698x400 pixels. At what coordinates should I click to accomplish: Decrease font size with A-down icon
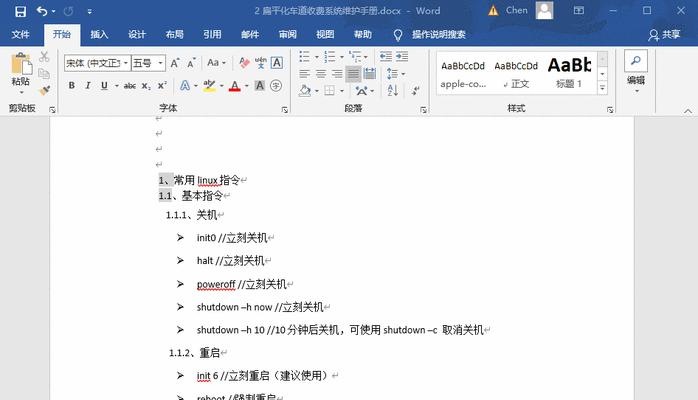click(191, 63)
